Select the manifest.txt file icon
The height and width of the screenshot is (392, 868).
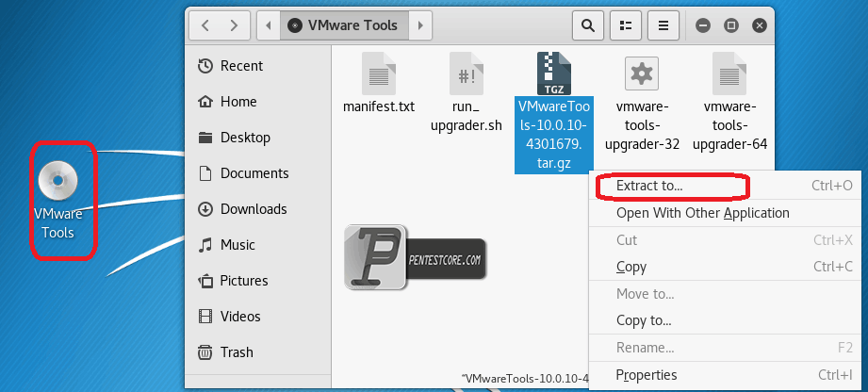pyautogui.click(x=379, y=73)
